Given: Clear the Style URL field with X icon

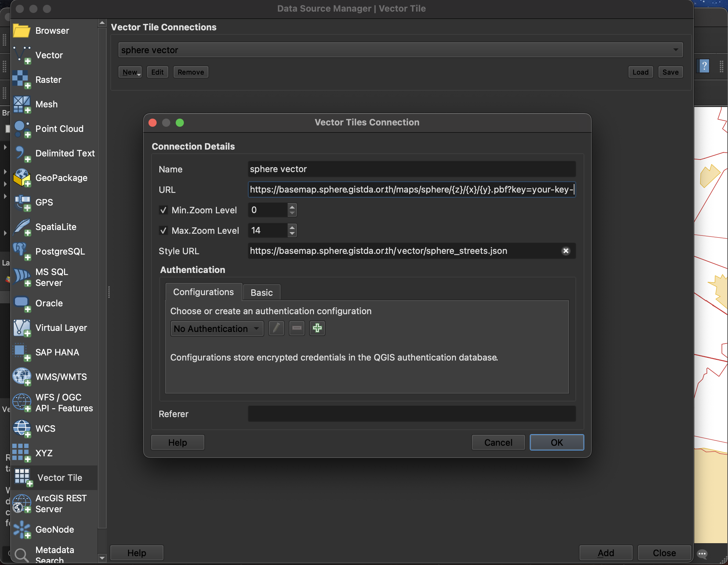Looking at the screenshot, I should pos(566,251).
